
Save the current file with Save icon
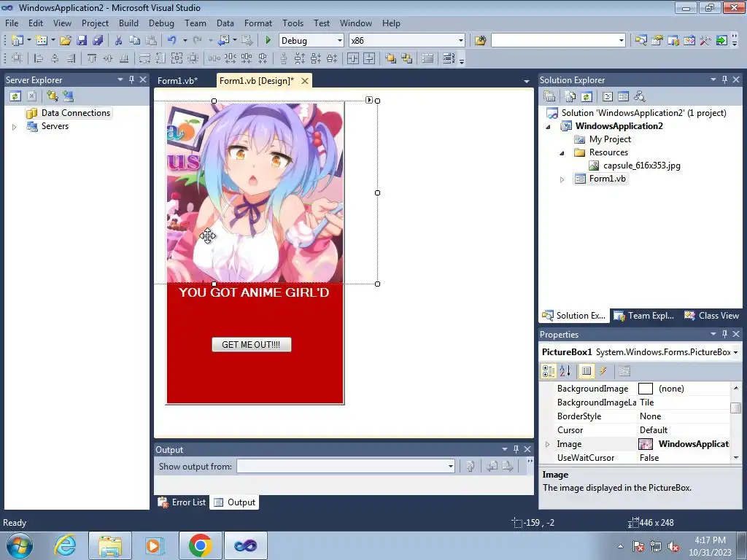click(x=82, y=41)
